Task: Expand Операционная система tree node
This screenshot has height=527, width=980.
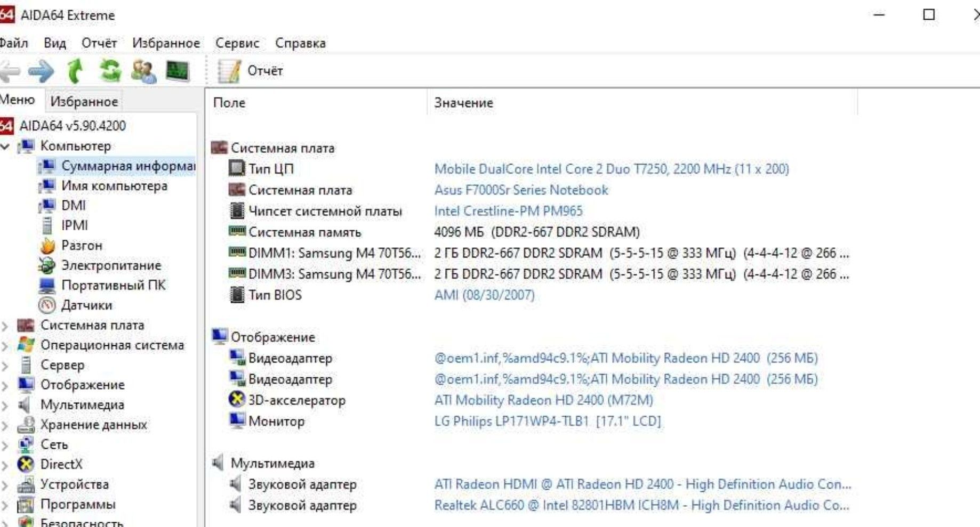Action: click(x=5, y=345)
